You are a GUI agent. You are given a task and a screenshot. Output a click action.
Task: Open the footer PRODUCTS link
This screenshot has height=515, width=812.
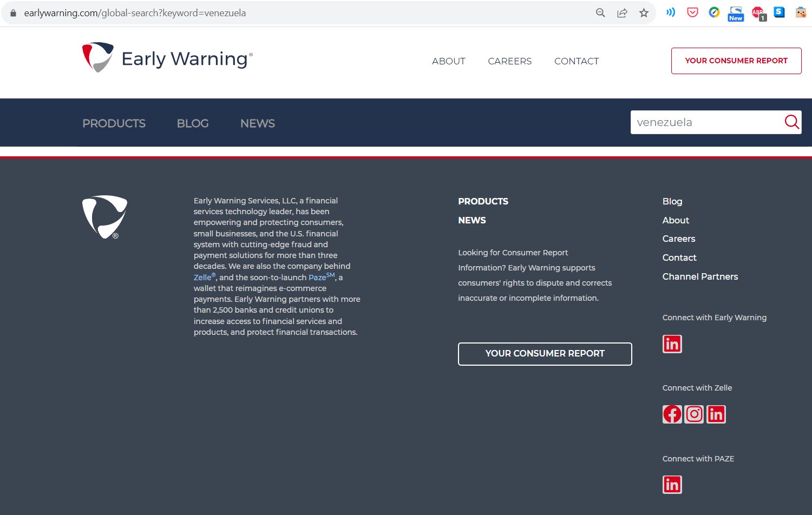click(x=483, y=201)
